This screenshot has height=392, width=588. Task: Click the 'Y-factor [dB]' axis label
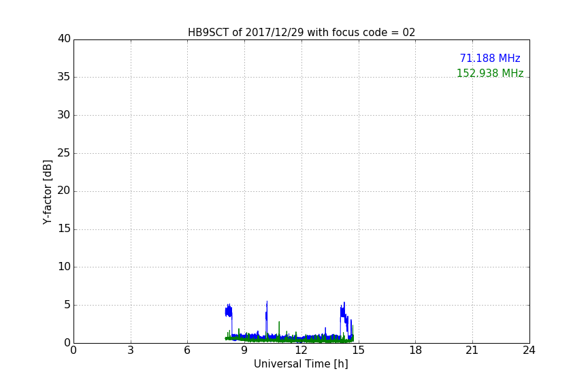[47, 192]
